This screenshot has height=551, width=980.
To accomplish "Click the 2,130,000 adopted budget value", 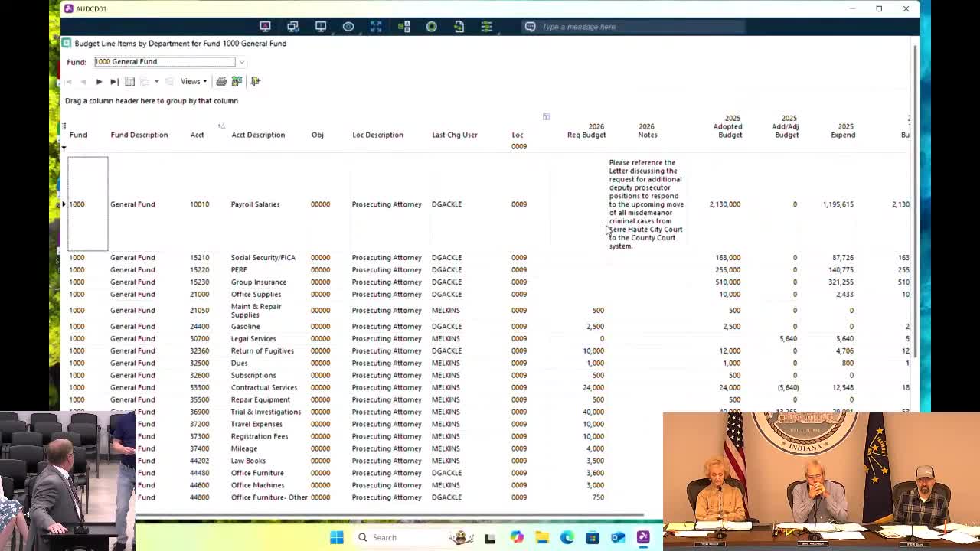I will point(724,204).
